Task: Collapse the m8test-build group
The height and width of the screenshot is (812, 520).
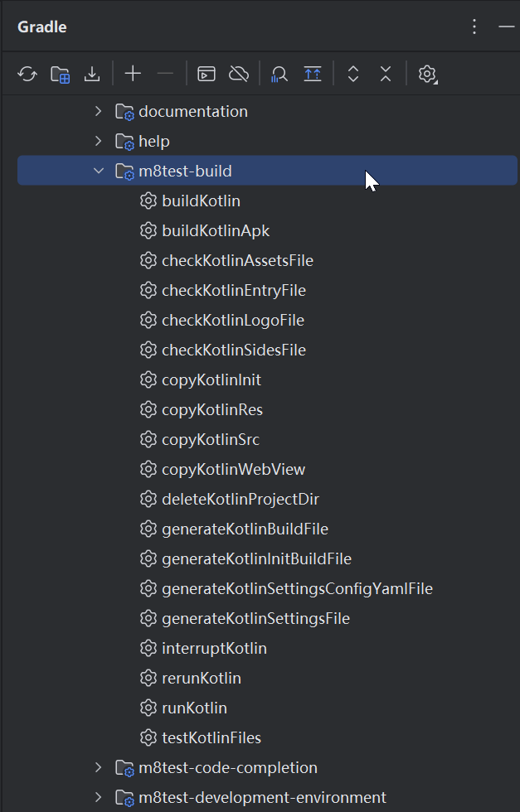Action: pyautogui.click(x=98, y=172)
